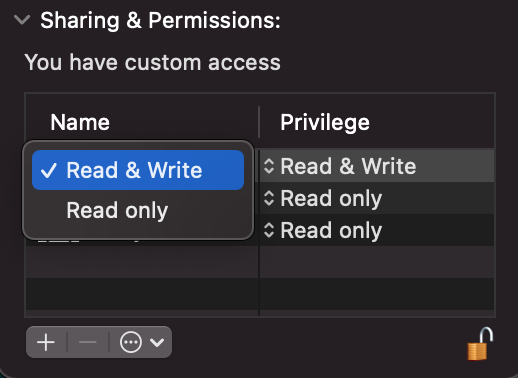This screenshot has height=378, width=518.
Task: Expand the chevron beside the ellipsis button
Action: (157, 342)
